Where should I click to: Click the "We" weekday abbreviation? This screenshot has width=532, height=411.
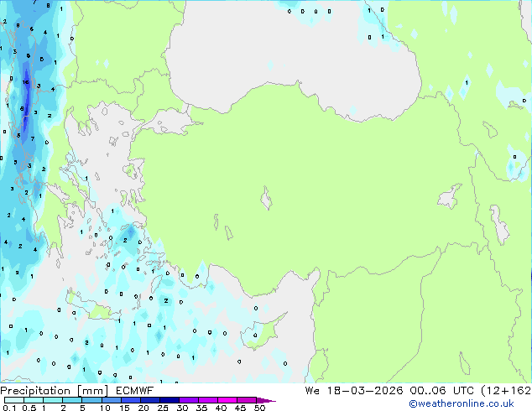point(312,391)
